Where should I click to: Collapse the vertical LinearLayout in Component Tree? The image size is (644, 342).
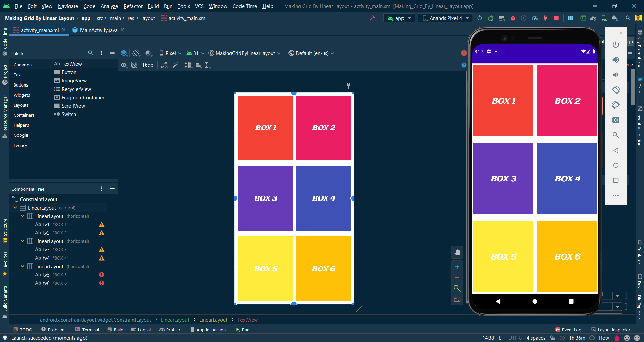(x=15, y=208)
